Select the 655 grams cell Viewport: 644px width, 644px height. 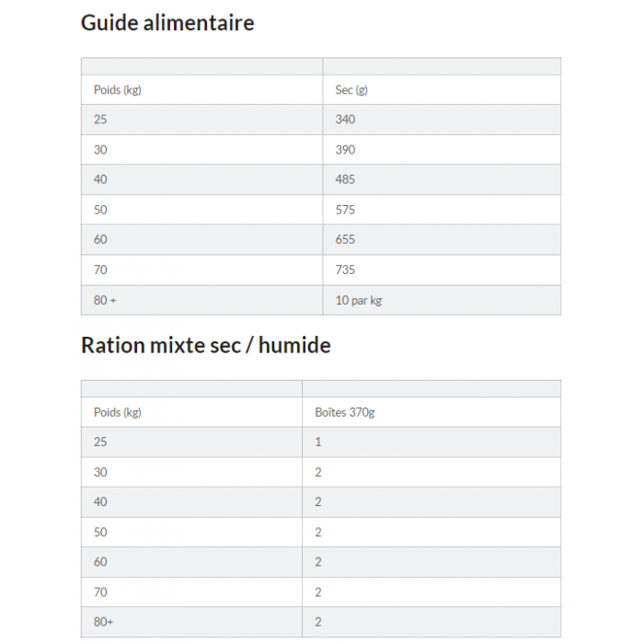click(345, 240)
